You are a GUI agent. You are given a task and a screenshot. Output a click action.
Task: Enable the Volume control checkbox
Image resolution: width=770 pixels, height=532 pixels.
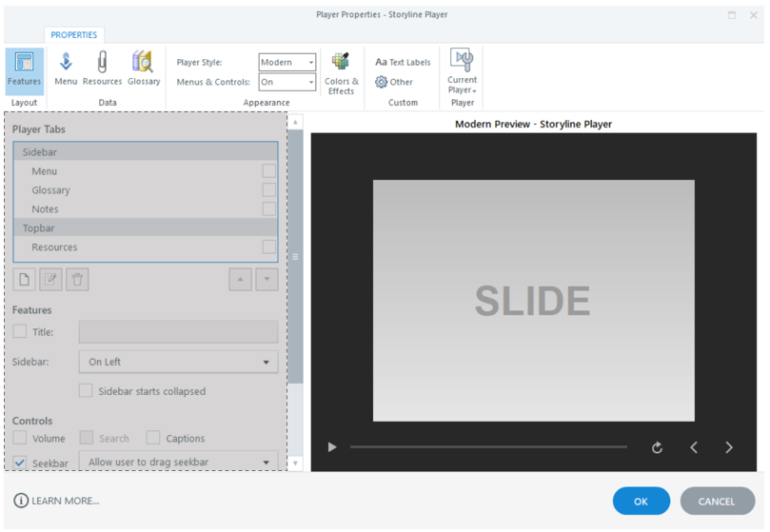coord(20,438)
